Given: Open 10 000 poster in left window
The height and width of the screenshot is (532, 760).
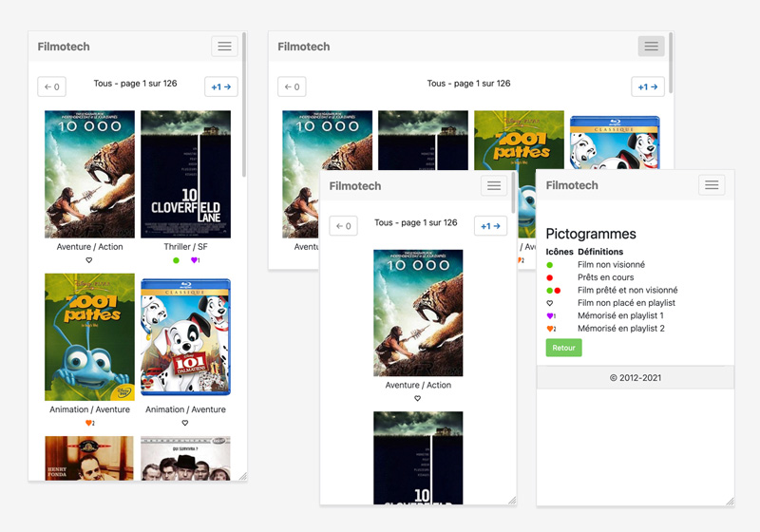Looking at the screenshot, I should (89, 175).
